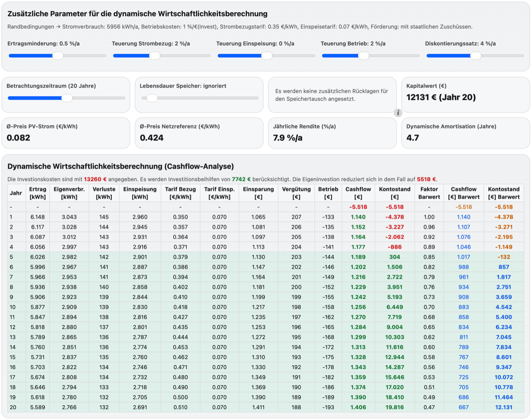
Task: Click the info icon below the Speichertausch note
Action: (x=398, y=113)
